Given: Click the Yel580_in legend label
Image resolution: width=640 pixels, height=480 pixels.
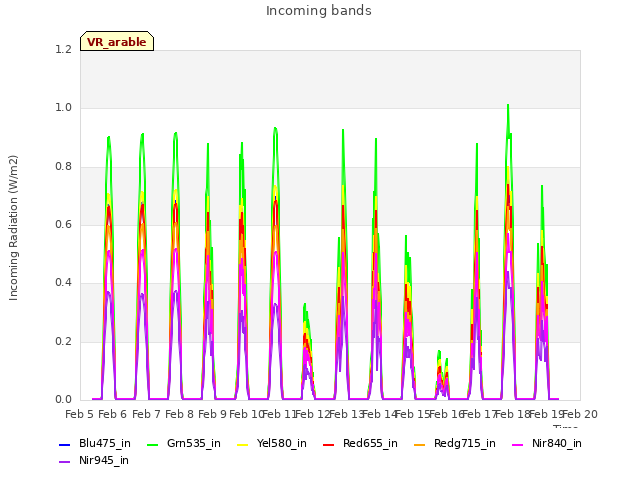Looking at the screenshot, I should pyautogui.click(x=282, y=443).
